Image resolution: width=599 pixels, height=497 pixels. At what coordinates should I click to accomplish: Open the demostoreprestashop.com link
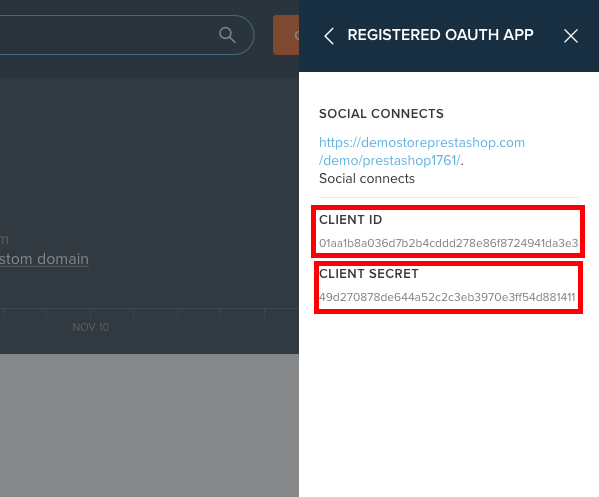click(422, 142)
